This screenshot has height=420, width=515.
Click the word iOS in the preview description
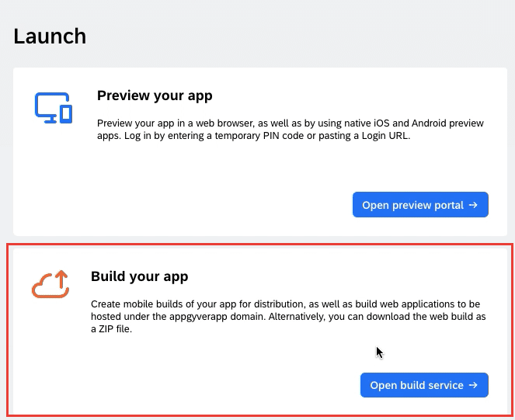coord(381,123)
